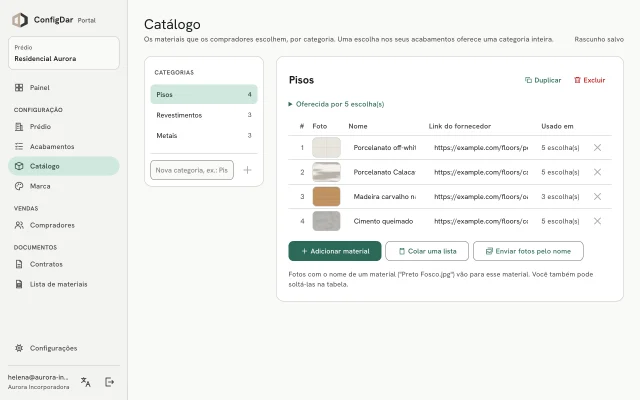
Task: Open the Residencial Aurora building selector
Action: coord(64,53)
